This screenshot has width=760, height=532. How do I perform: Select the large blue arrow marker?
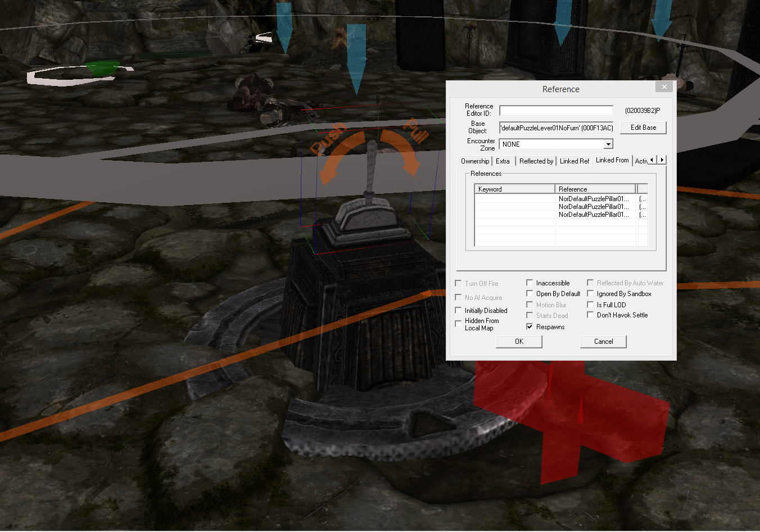(x=356, y=59)
